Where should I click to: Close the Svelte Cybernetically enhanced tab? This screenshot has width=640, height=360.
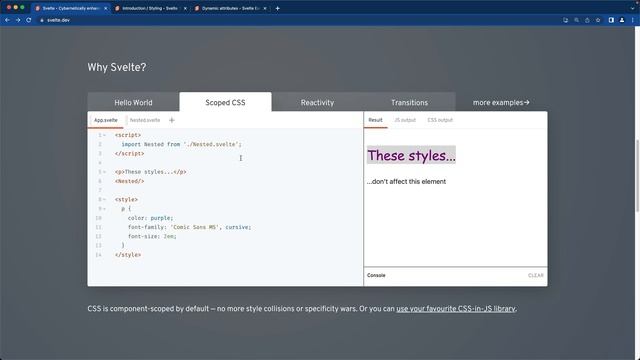coord(106,8)
